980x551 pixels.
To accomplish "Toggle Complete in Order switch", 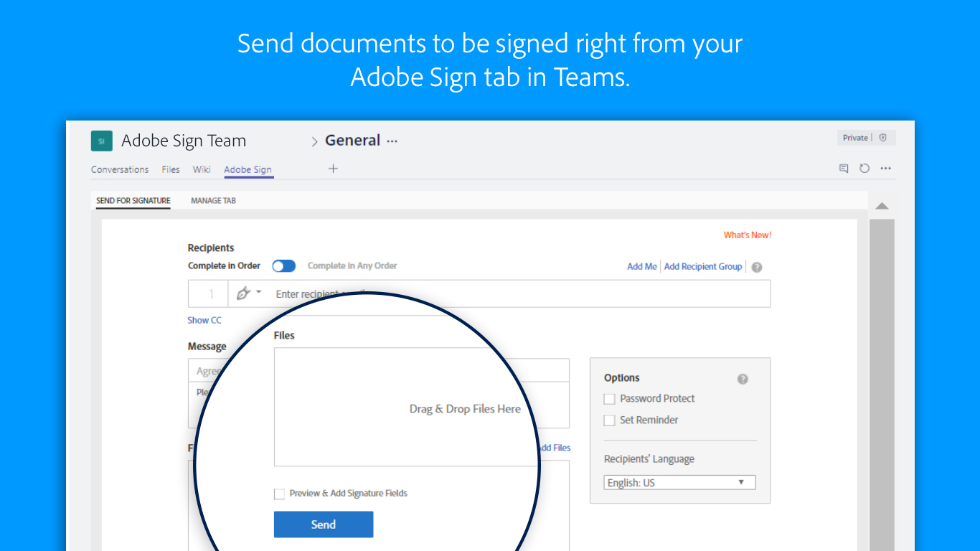I will [x=283, y=266].
